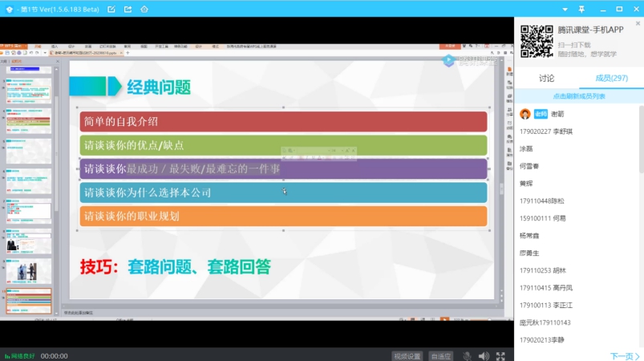Enter fullscreen using the expand icon

coord(500,355)
